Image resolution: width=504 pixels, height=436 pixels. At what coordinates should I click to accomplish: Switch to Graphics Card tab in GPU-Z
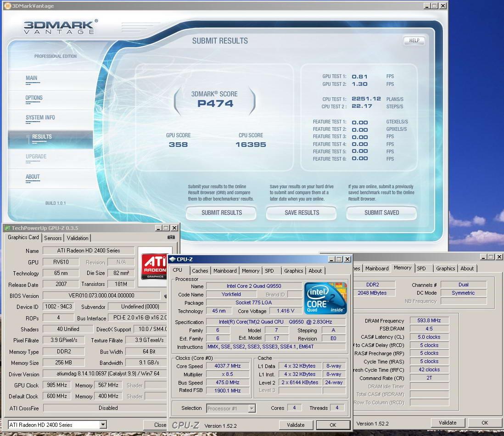[23, 237]
